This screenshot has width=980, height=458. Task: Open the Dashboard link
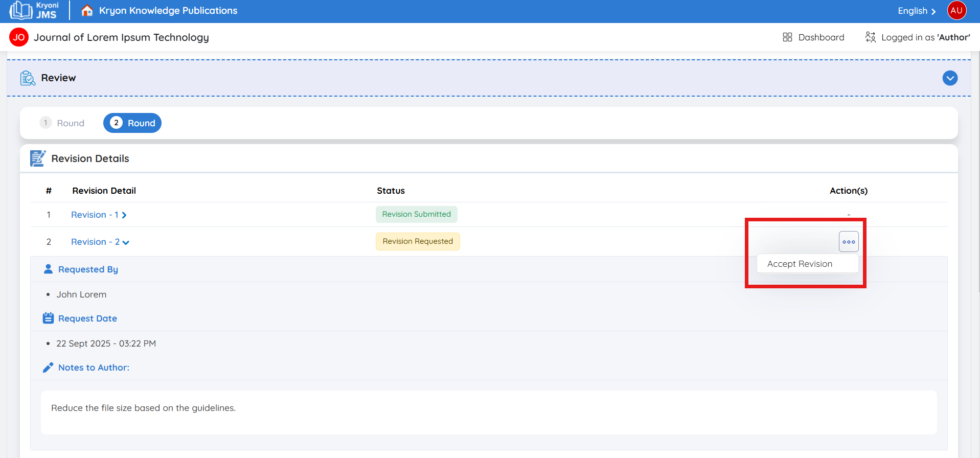(821, 37)
